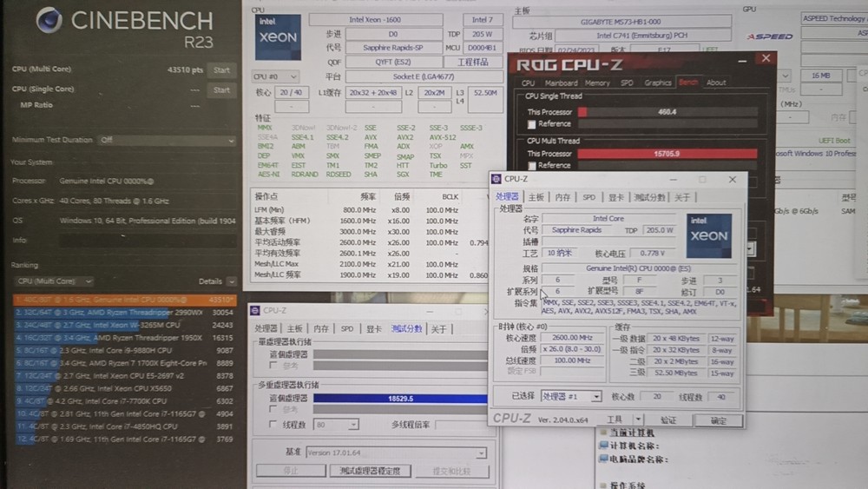Image resolution: width=868 pixels, height=489 pixels.
Task: Click the Intel Xeon badge in CPU-Z
Action: pyautogui.click(x=708, y=236)
